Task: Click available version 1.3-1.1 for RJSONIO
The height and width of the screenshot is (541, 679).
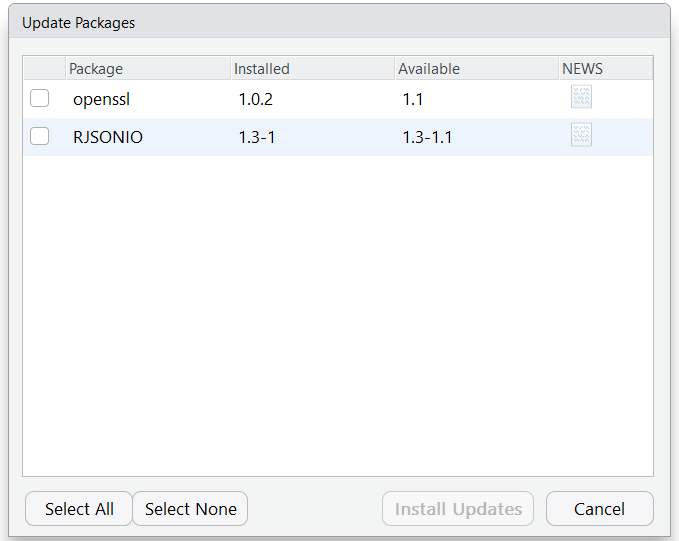Action: (x=427, y=137)
